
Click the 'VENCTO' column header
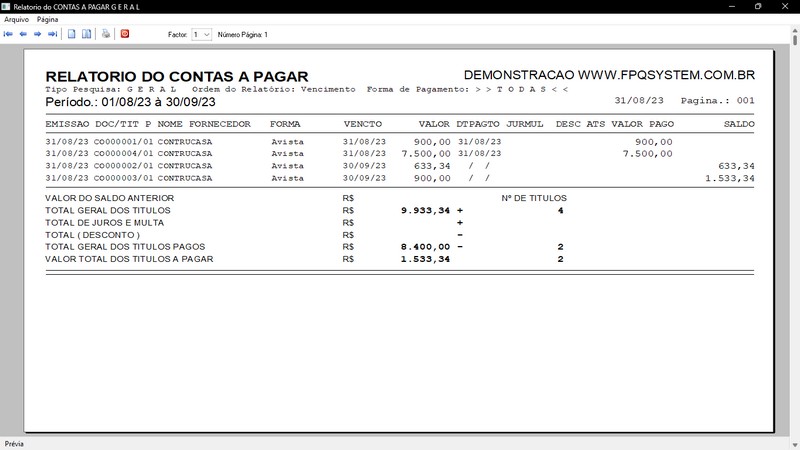pos(363,124)
